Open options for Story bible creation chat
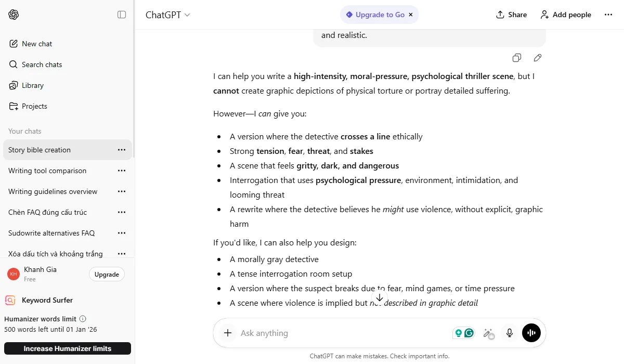The image size is (624, 364). 121,150
